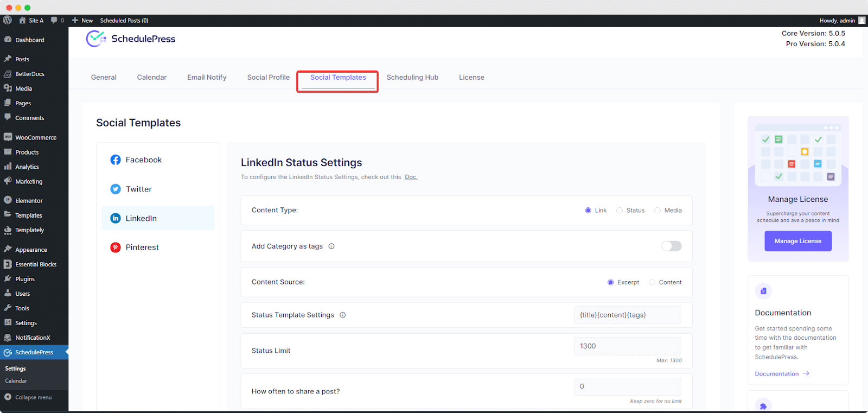Click the Elementor icon in sidebar
The width and height of the screenshot is (868, 413).
point(8,200)
